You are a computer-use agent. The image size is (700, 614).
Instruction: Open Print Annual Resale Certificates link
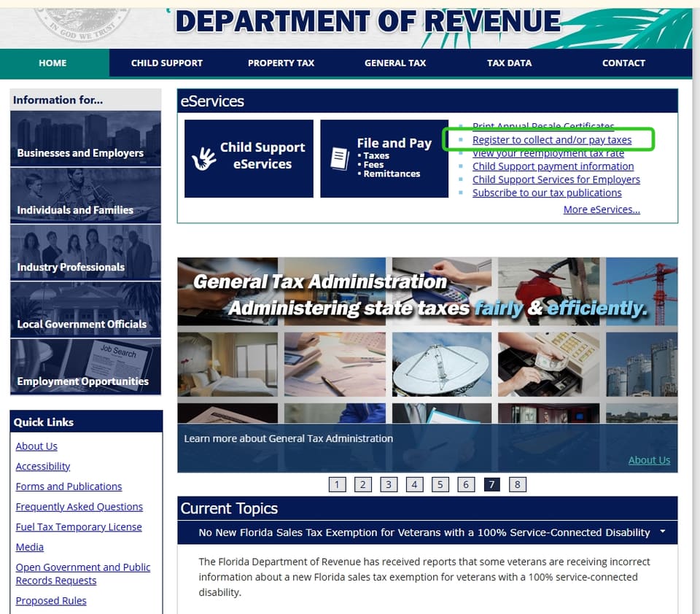pyautogui.click(x=542, y=126)
